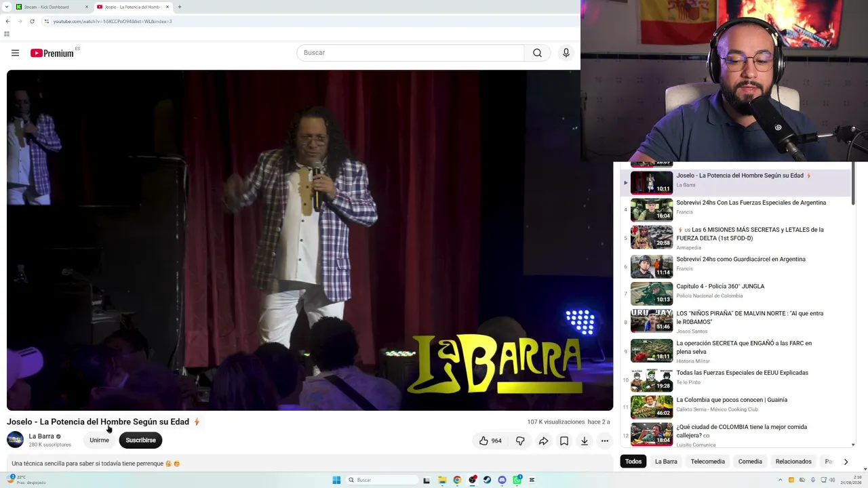Select the Telecomedia filter chip
The height and width of the screenshot is (488, 868).
(707, 462)
